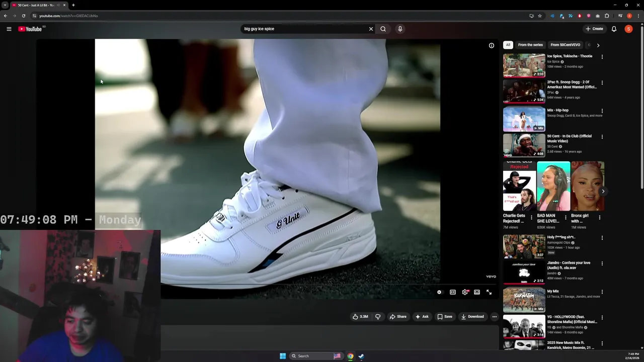Open Chrome tab search dropdown arrow

pos(5,5)
